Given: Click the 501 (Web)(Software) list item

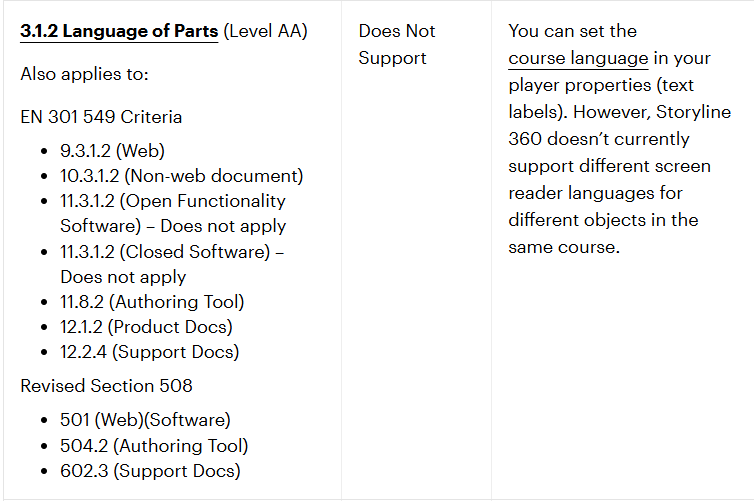Looking at the screenshot, I should click(145, 420).
